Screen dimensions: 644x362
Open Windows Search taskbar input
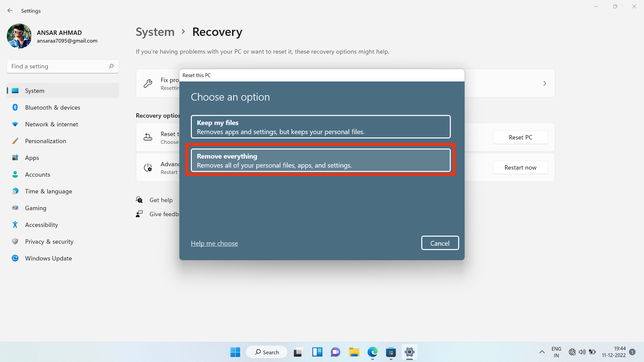267,352
